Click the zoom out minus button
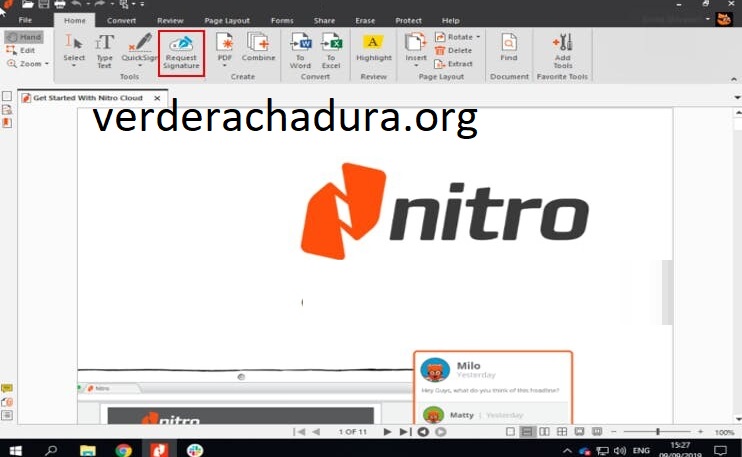The height and width of the screenshot is (457, 742). pos(613,431)
